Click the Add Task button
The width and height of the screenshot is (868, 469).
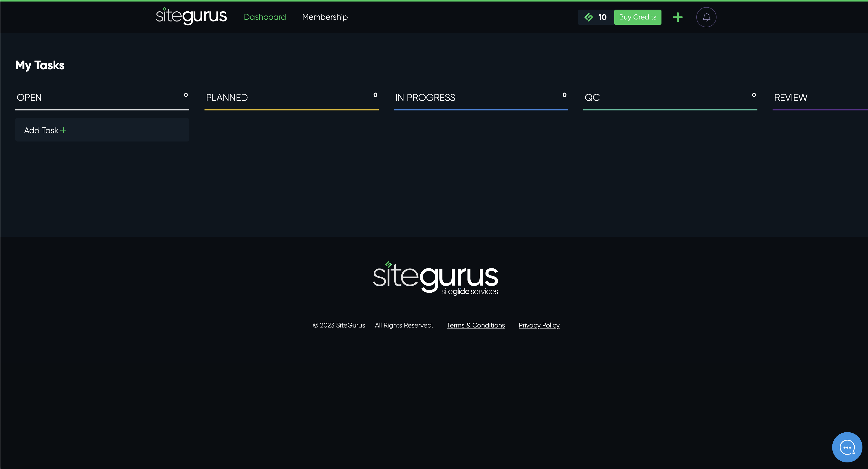pyautogui.click(x=45, y=130)
